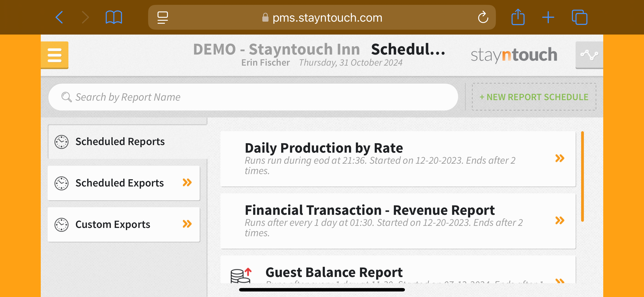The image size is (644, 297).
Task: Click the analytics graph icon button
Action: coord(589,55)
